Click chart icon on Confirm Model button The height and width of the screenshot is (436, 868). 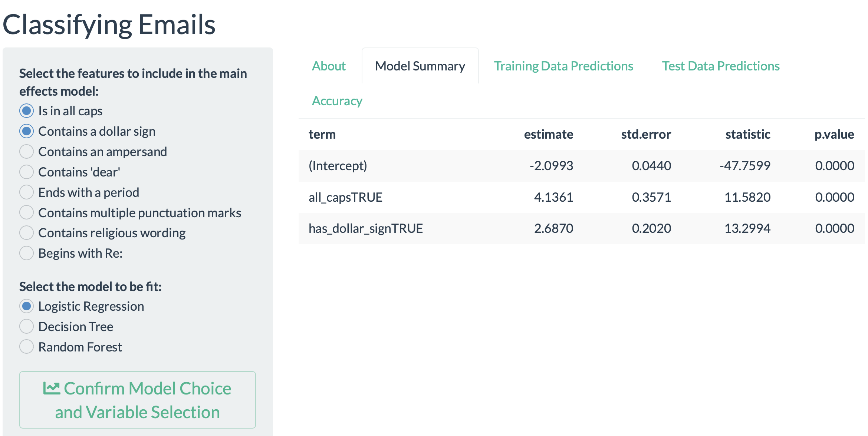click(51, 389)
